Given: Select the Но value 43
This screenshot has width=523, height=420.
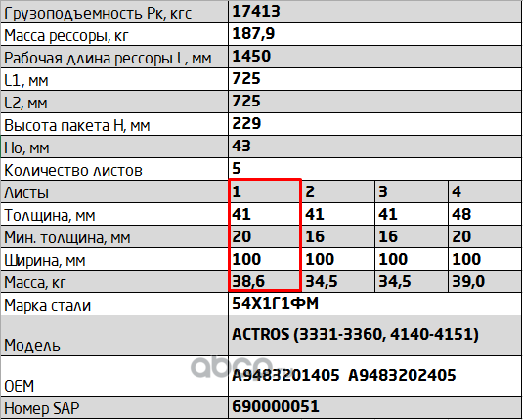Looking at the screenshot, I should [241, 146].
